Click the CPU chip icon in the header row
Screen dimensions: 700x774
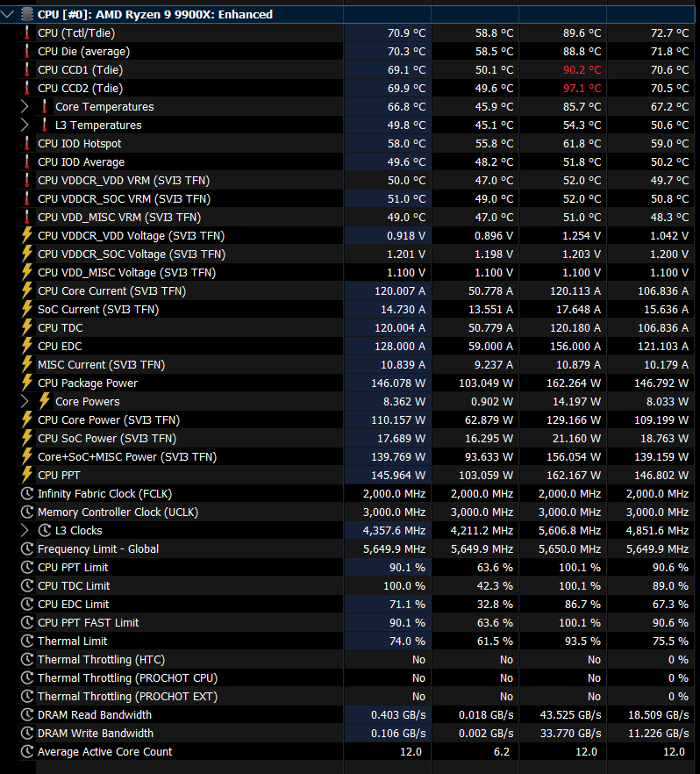[x=27, y=14]
